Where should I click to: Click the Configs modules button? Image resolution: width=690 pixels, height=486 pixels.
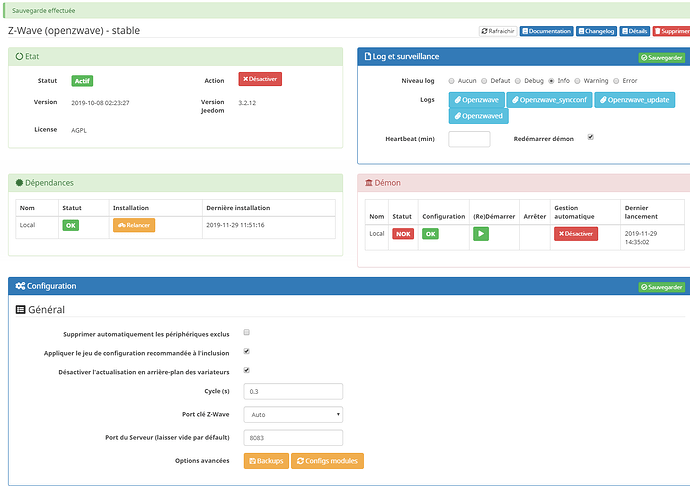point(327,461)
